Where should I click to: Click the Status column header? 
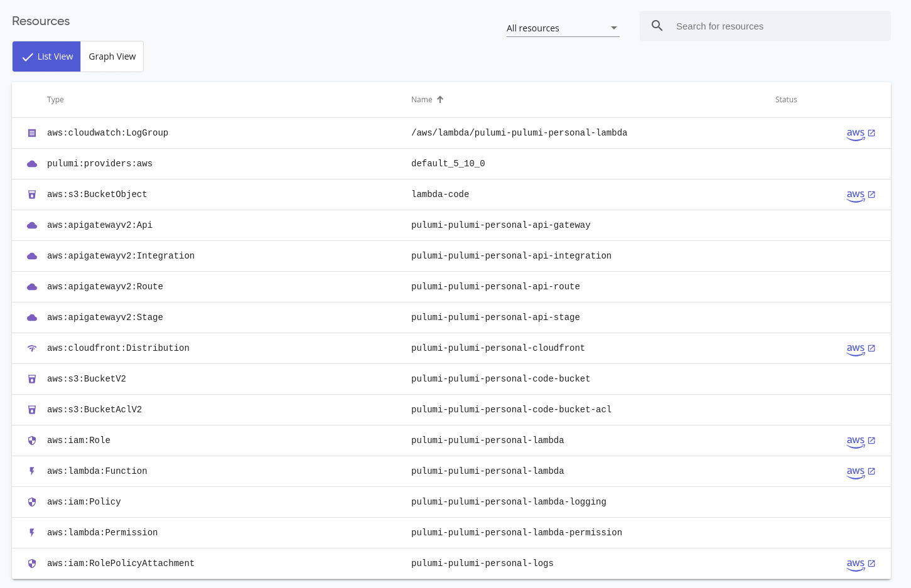click(786, 100)
